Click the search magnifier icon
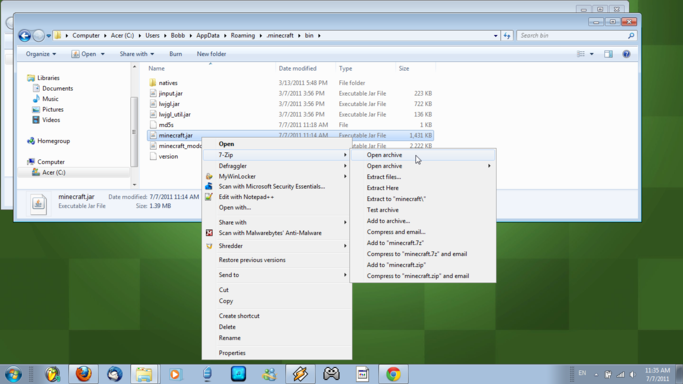The width and height of the screenshot is (683, 384). [631, 36]
